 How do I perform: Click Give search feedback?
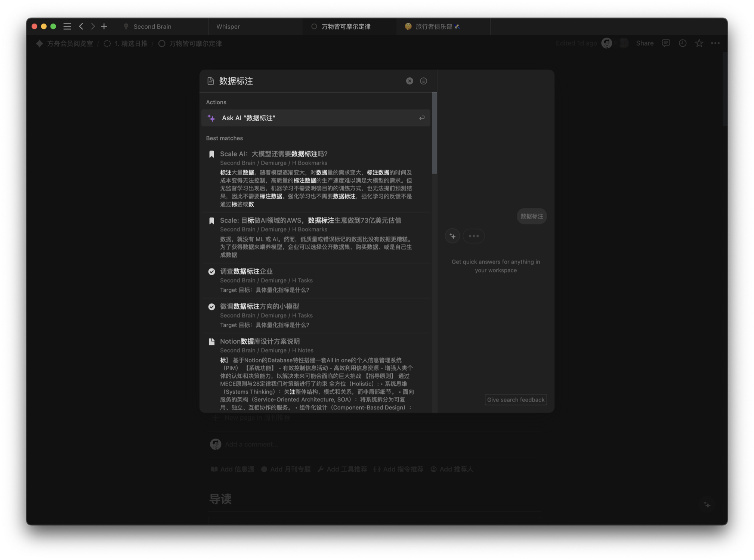[516, 399]
